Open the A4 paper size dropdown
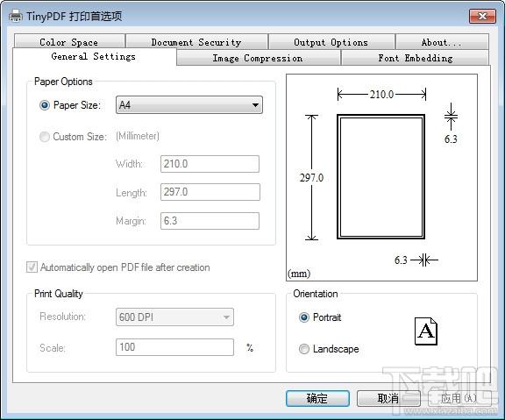505x420 pixels. point(189,105)
